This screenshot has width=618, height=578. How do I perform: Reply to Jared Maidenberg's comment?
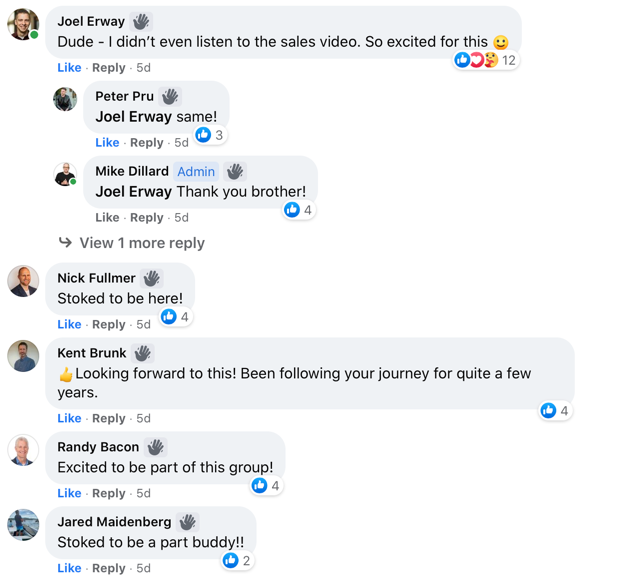pyautogui.click(x=109, y=568)
